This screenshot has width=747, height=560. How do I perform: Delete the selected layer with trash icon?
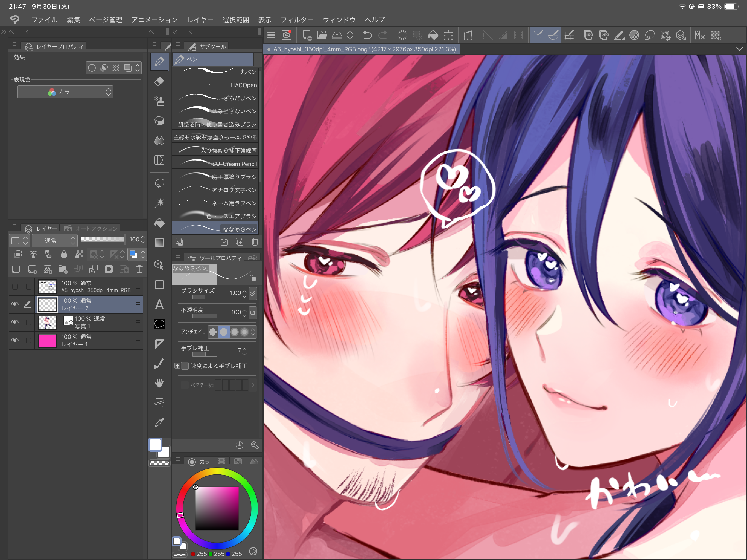click(139, 269)
